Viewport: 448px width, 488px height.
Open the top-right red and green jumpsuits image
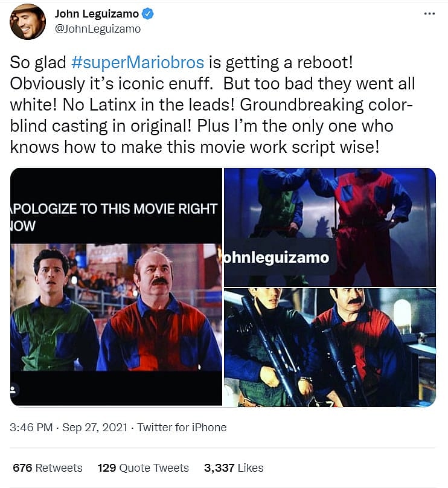click(330, 227)
